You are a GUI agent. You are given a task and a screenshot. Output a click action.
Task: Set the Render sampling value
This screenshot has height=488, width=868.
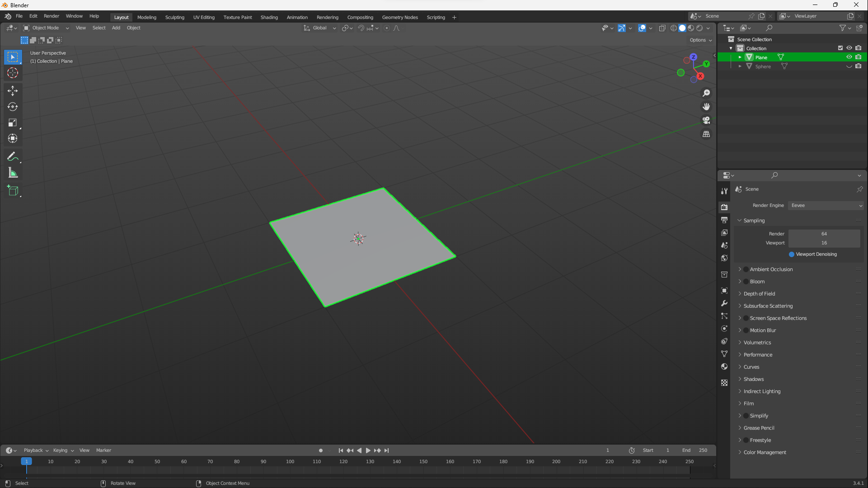824,234
